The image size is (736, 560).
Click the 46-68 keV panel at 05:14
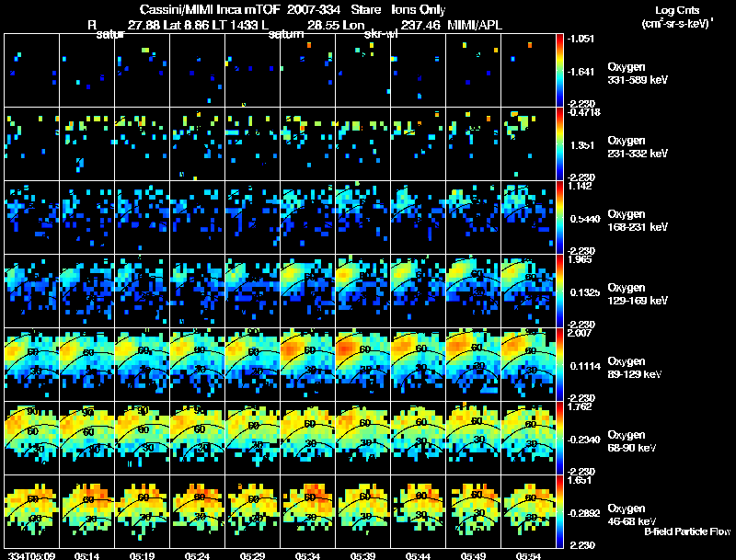86,511
